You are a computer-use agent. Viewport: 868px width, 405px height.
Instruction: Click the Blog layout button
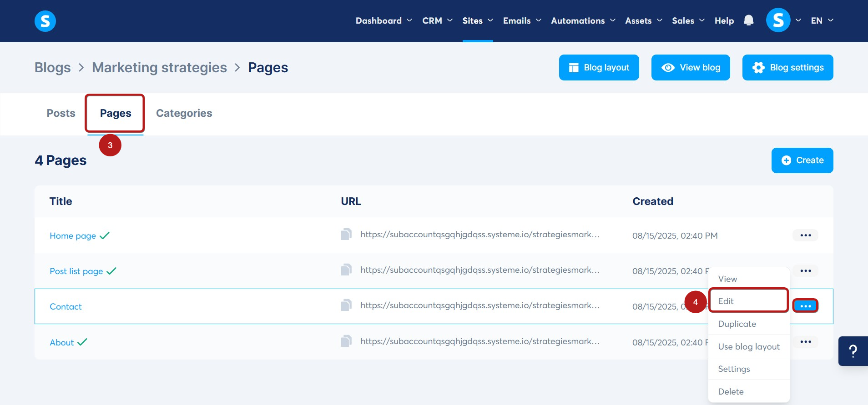pos(599,67)
